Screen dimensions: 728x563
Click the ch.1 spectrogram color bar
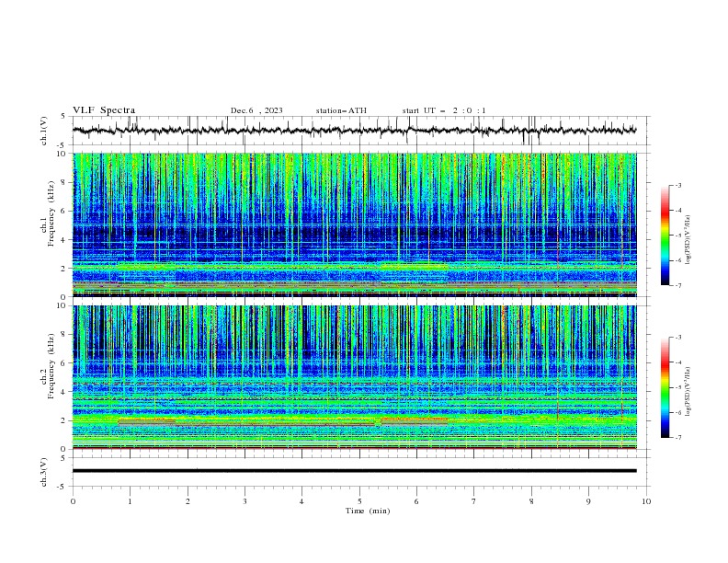coord(665,235)
